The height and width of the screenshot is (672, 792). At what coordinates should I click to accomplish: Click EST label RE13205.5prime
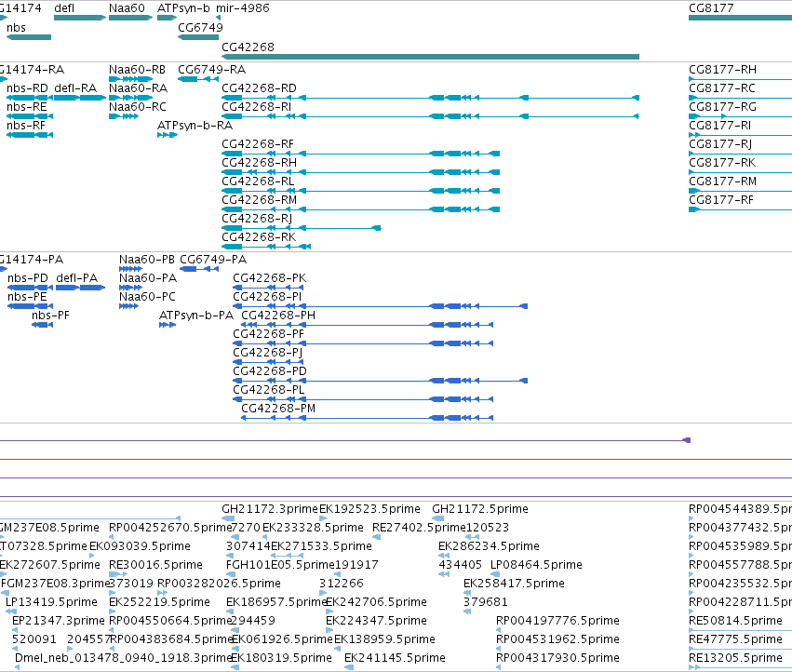click(735, 658)
